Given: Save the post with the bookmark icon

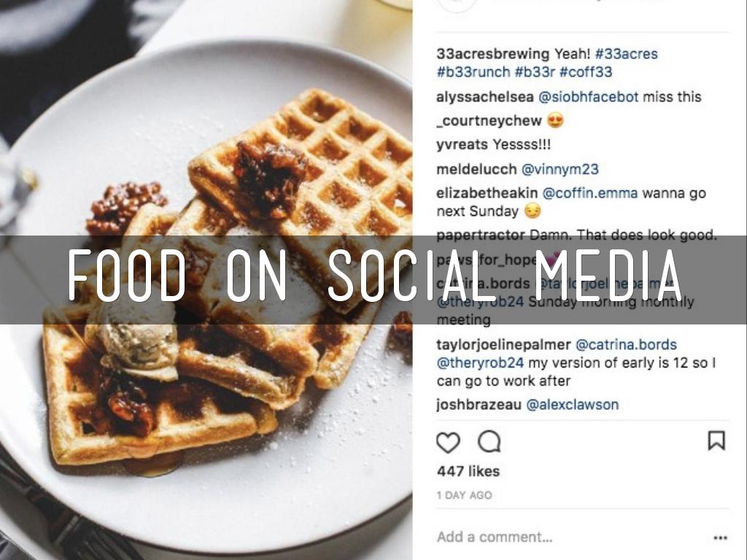Looking at the screenshot, I should (716, 440).
